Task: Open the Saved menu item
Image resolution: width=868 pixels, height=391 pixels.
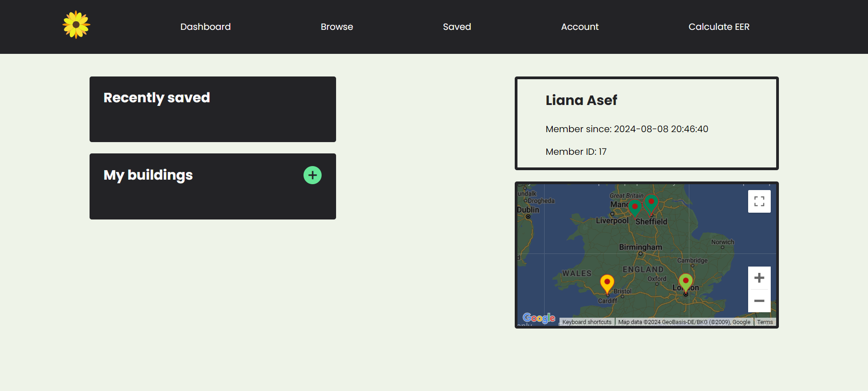Action: (457, 27)
